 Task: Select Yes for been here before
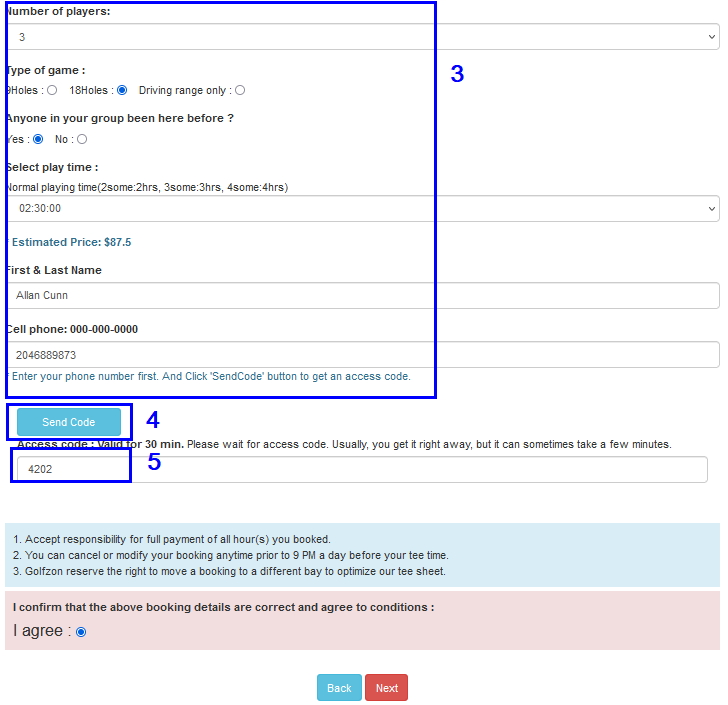click(x=38, y=139)
